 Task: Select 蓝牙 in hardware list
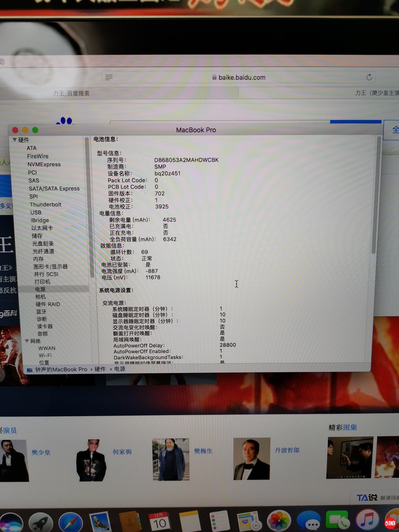pos(41,311)
